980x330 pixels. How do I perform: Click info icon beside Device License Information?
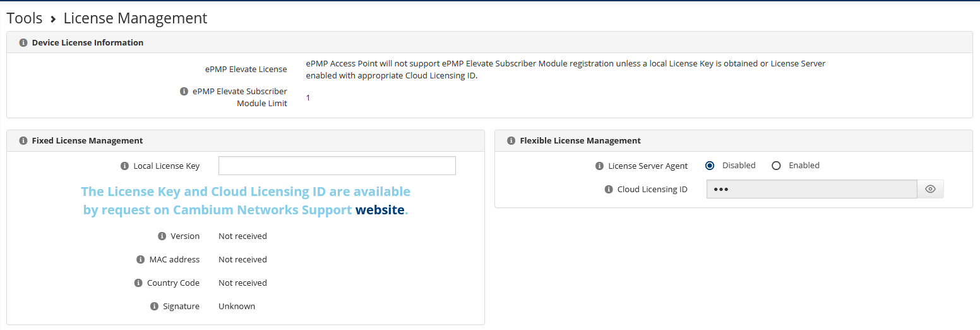tap(23, 43)
